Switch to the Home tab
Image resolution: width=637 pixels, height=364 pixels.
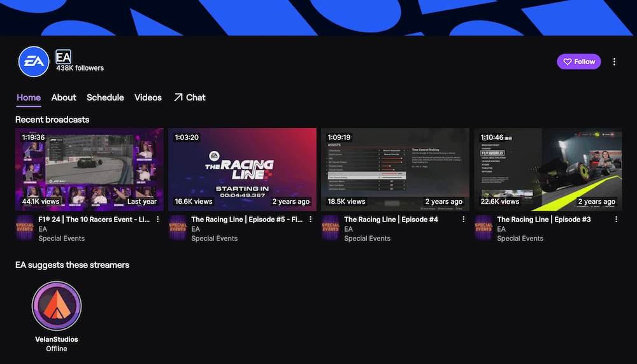click(29, 97)
